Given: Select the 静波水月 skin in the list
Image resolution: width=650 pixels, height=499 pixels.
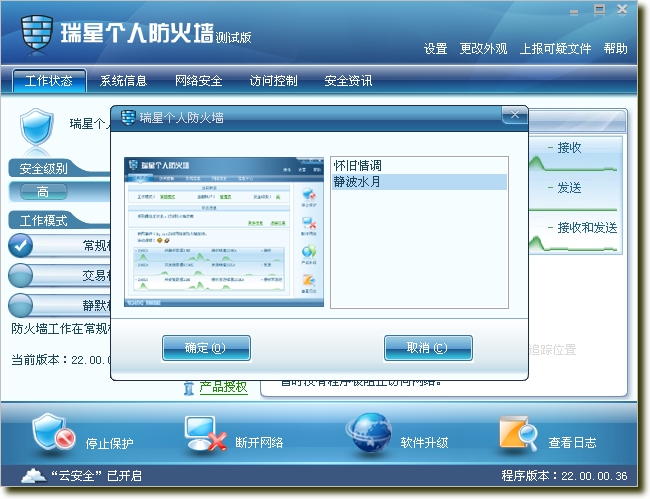Looking at the screenshot, I should click(x=420, y=182).
